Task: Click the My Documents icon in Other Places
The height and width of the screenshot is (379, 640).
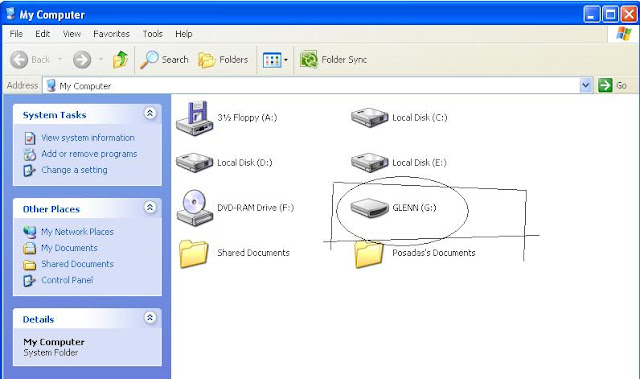Action: (29, 248)
